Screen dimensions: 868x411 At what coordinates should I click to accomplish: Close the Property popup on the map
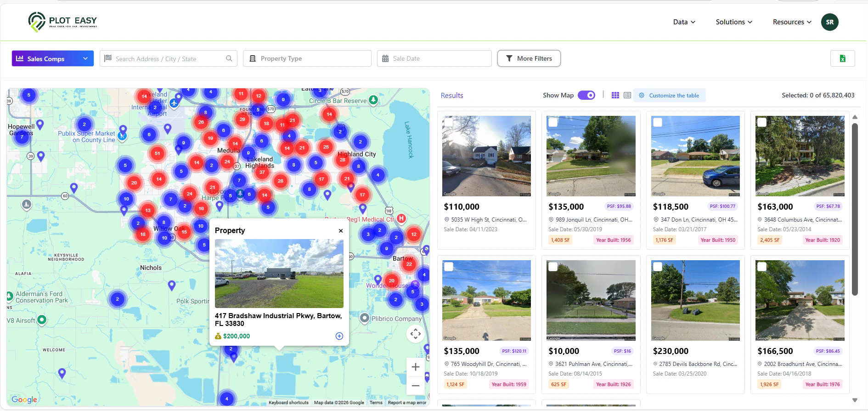coord(341,231)
